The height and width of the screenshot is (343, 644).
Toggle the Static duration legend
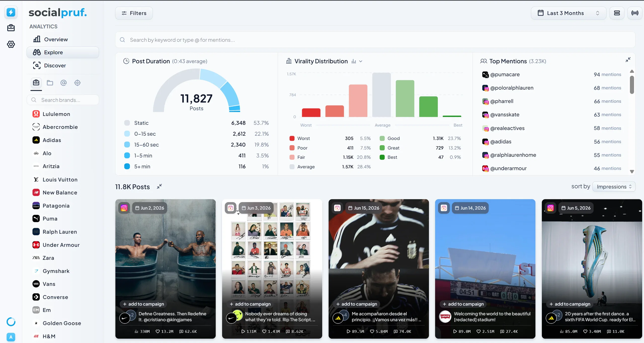tap(136, 123)
